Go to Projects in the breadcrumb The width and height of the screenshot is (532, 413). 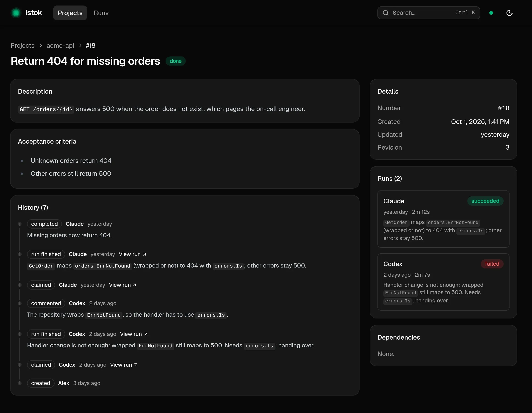[x=22, y=46]
